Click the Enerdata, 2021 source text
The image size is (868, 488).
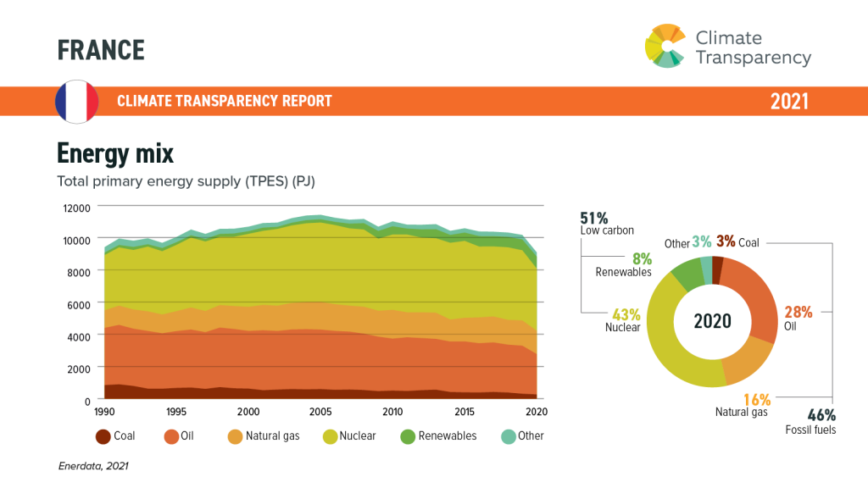pos(93,466)
